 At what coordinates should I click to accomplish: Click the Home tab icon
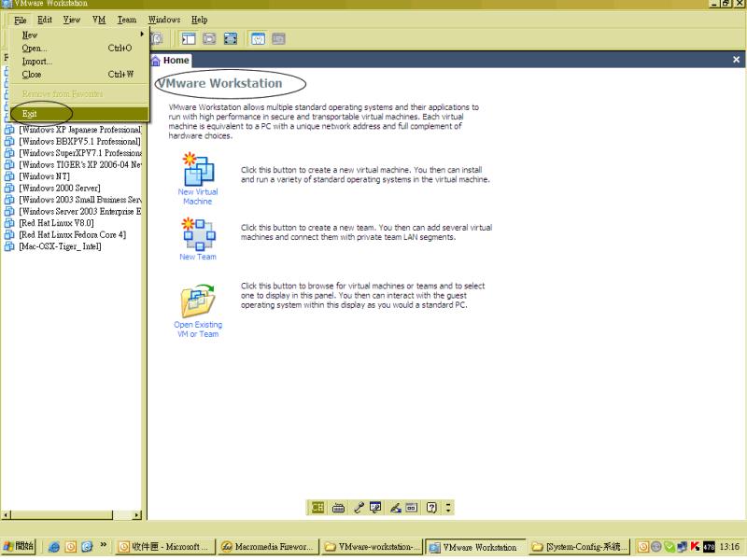tap(155, 61)
